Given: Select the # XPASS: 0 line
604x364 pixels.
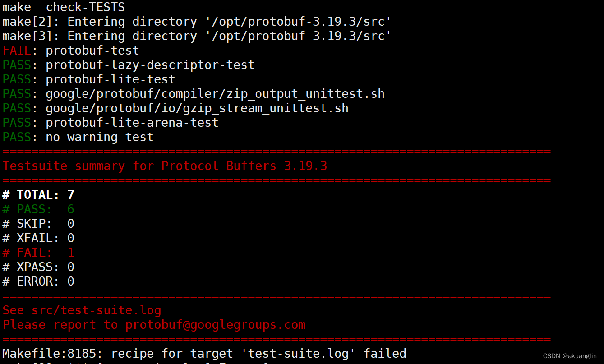Looking at the screenshot, I should pos(38,267).
